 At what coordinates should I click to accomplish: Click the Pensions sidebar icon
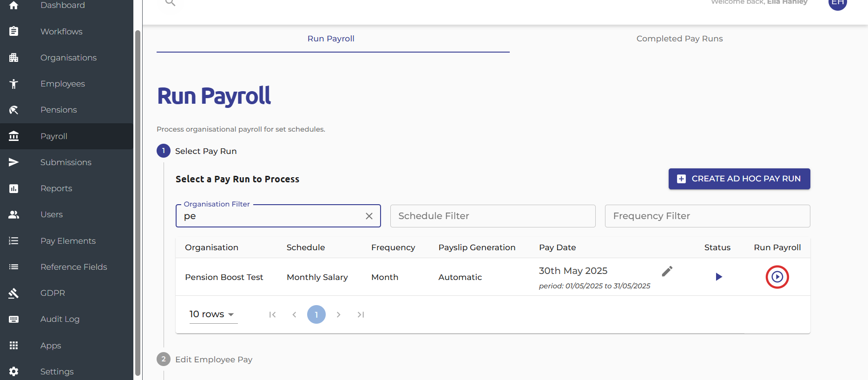tap(14, 110)
